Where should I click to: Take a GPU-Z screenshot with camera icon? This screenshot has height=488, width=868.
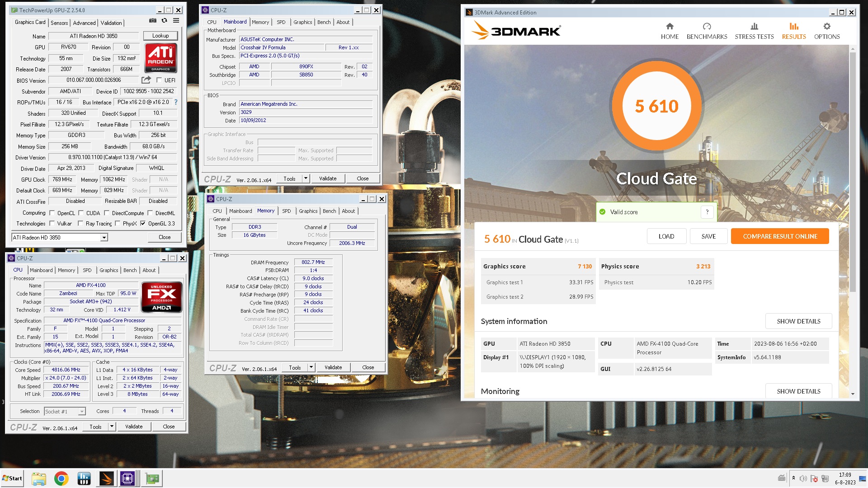point(153,21)
